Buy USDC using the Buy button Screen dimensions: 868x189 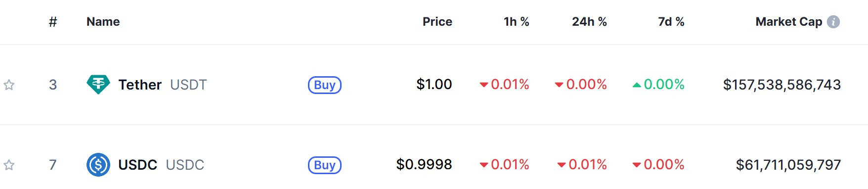tap(325, 165)
